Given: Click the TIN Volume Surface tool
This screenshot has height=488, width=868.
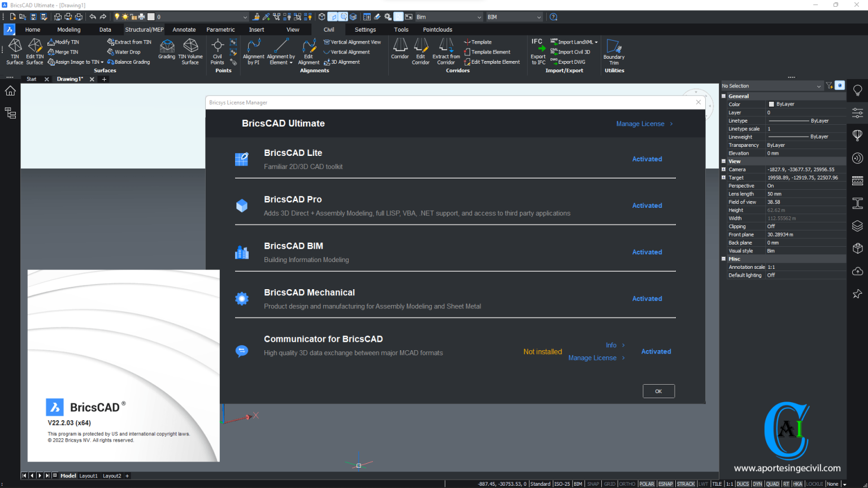Looking at the screenshot, I should pos(190,51).
